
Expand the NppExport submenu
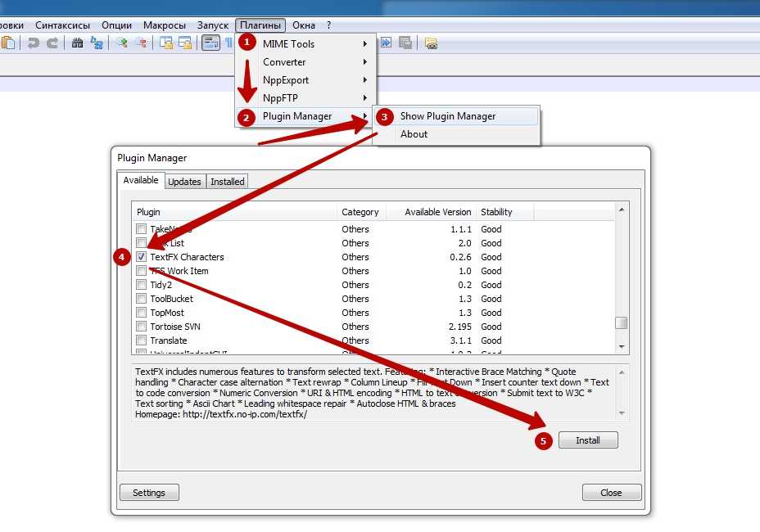click(x=305, y=80)
